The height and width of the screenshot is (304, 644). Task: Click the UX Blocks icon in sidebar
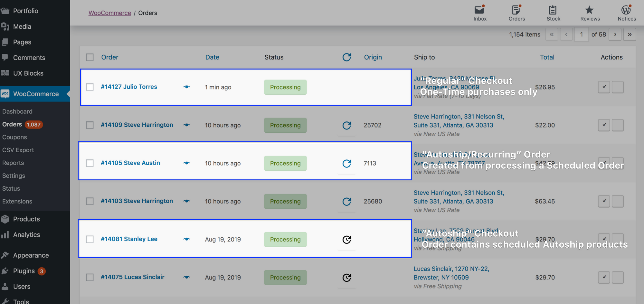(5, 73)
